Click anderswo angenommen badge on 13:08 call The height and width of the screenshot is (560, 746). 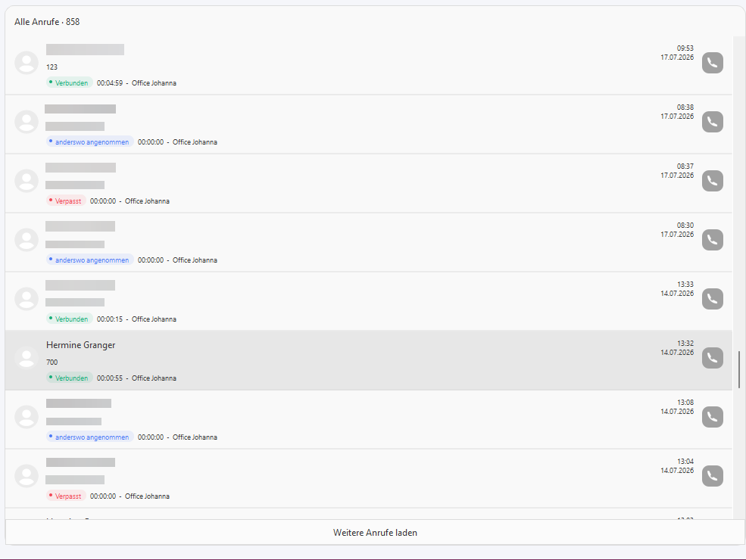[90, 437]
